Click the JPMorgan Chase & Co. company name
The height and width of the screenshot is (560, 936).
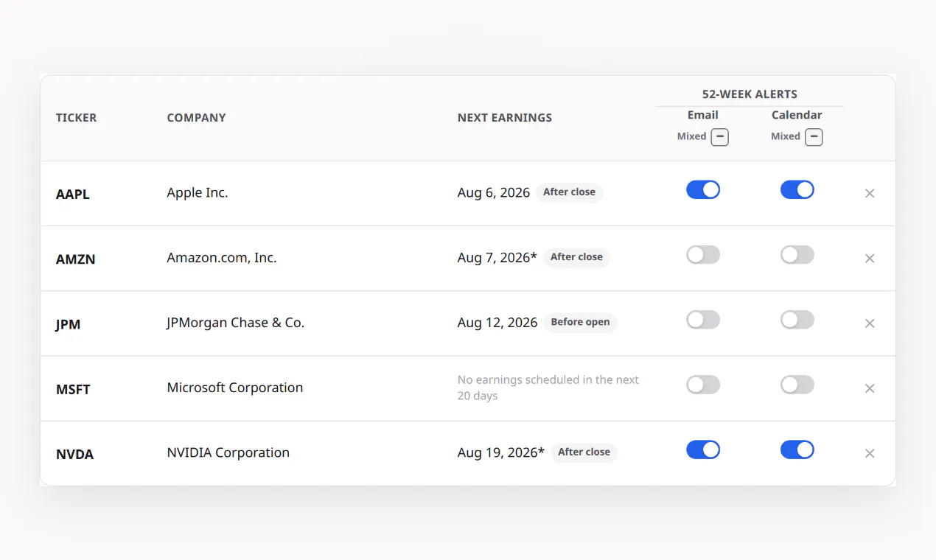236,323
